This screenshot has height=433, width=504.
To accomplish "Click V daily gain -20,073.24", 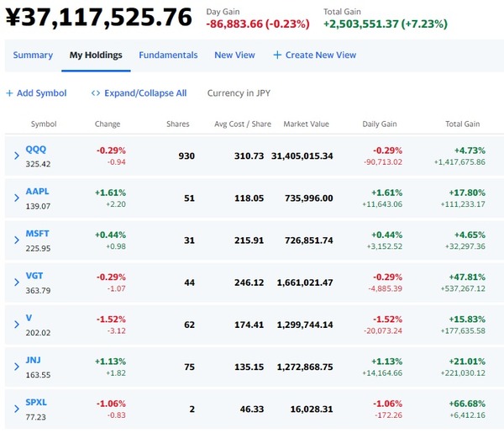I will [383, 330].
